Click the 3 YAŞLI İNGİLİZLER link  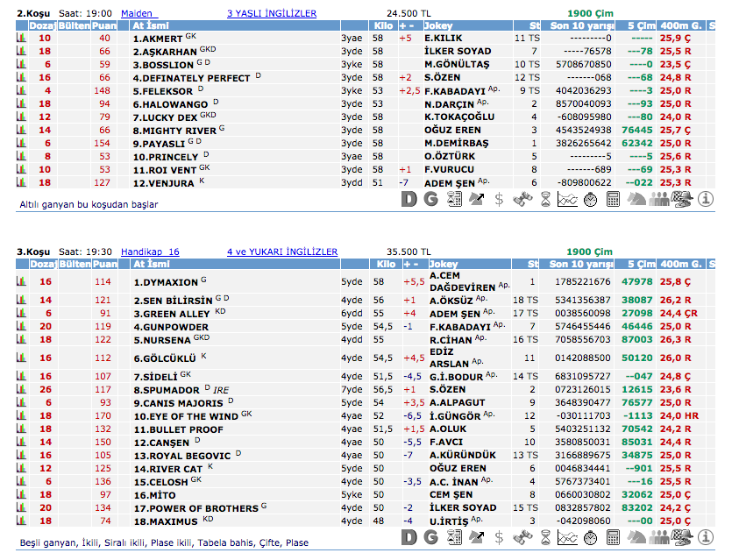(x=272, y=14)
